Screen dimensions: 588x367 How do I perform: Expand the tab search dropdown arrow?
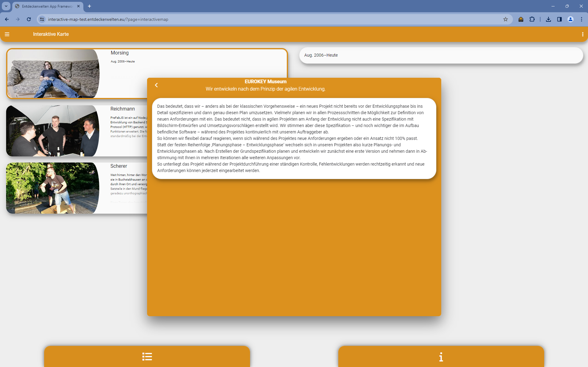(6, 6)
